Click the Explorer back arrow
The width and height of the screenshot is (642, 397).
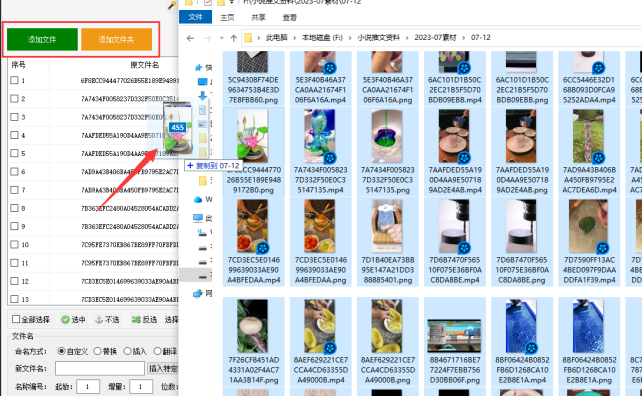click(190, 38)
